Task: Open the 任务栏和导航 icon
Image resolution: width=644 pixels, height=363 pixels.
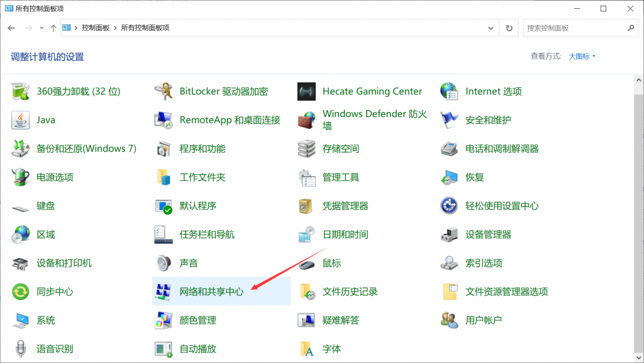Action: [x=164, y=235]
